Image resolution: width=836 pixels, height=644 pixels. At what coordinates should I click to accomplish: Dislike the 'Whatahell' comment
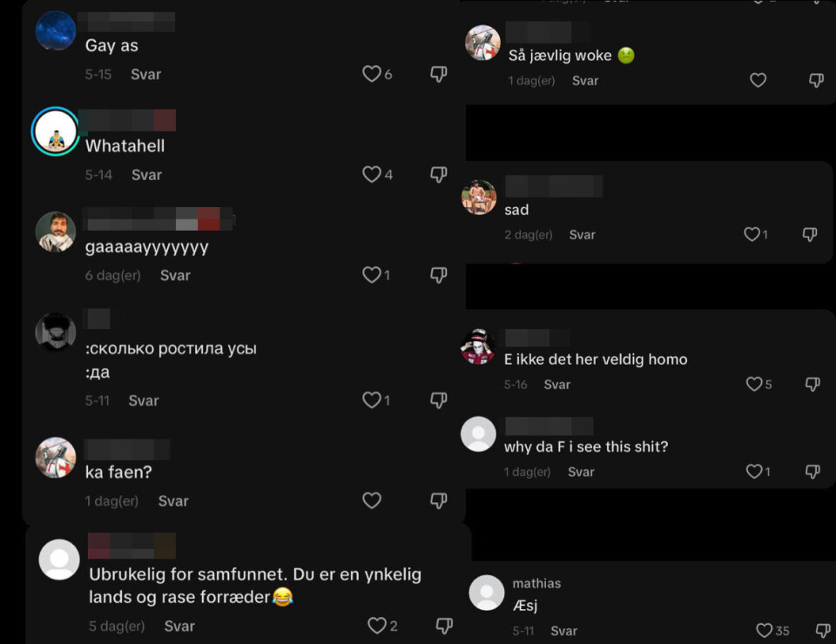click(439, 175)
